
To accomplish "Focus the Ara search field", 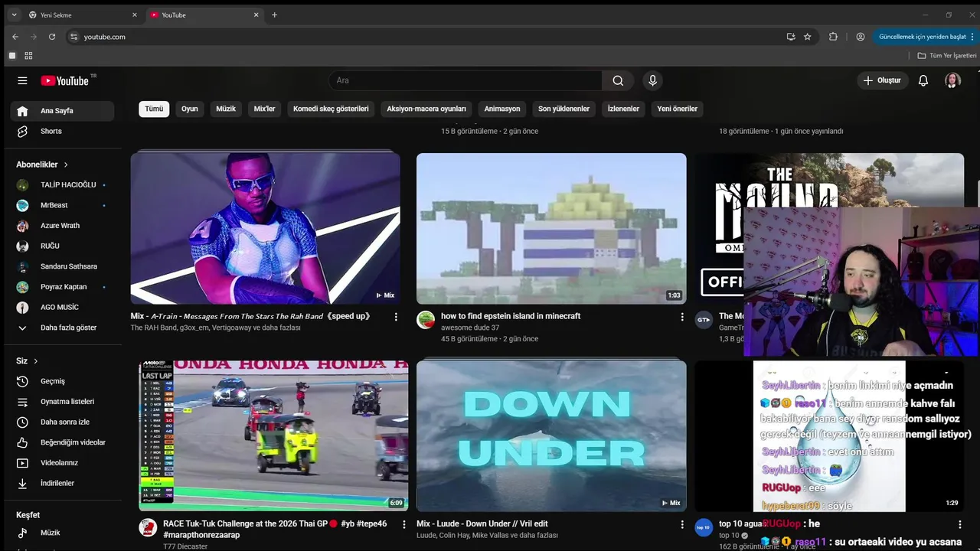I will coord(465,80).
